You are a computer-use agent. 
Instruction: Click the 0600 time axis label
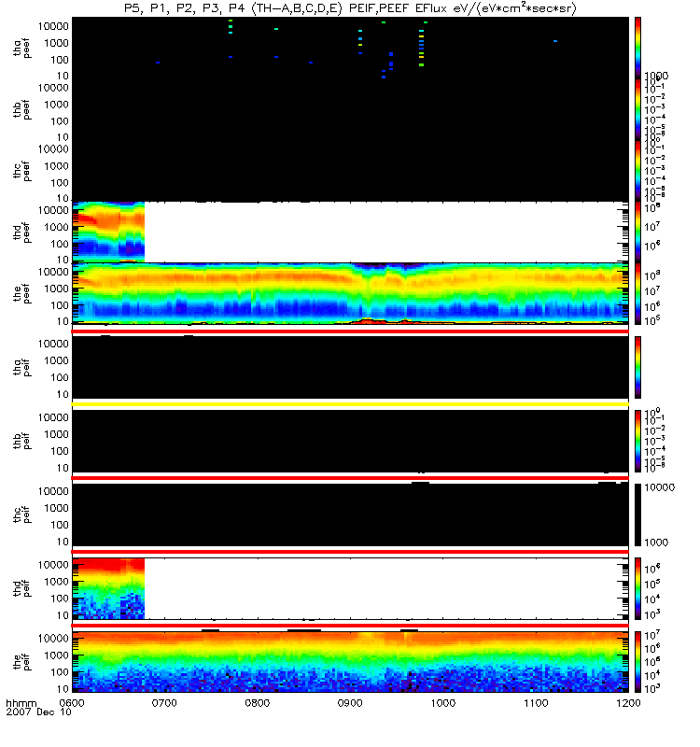click(72, 703)
